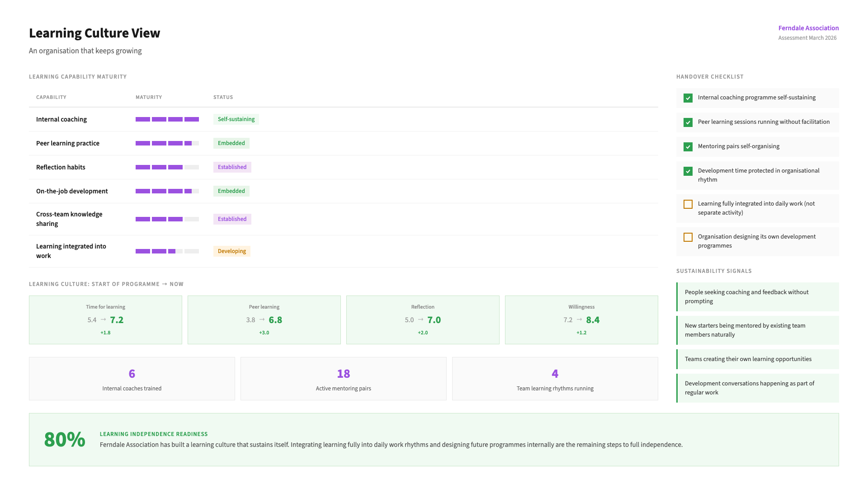This screenshot has height=488, width=868.
Task: Toggle Peer learning sessions running checkbox
Action: pos(688,122)
